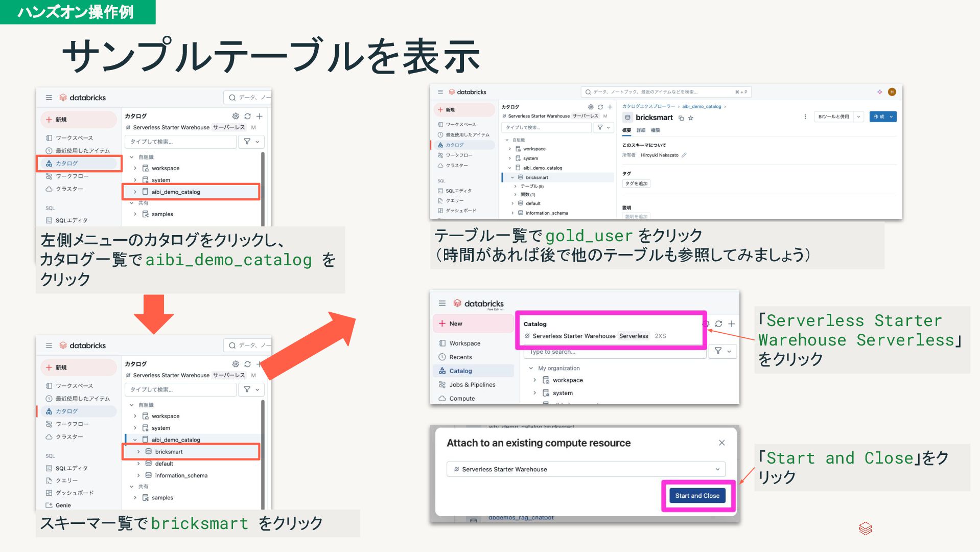Select bricksmart in bottom-left screenshot tree
The height and width of the screenshot is (552, 980).
click(191, 452)
